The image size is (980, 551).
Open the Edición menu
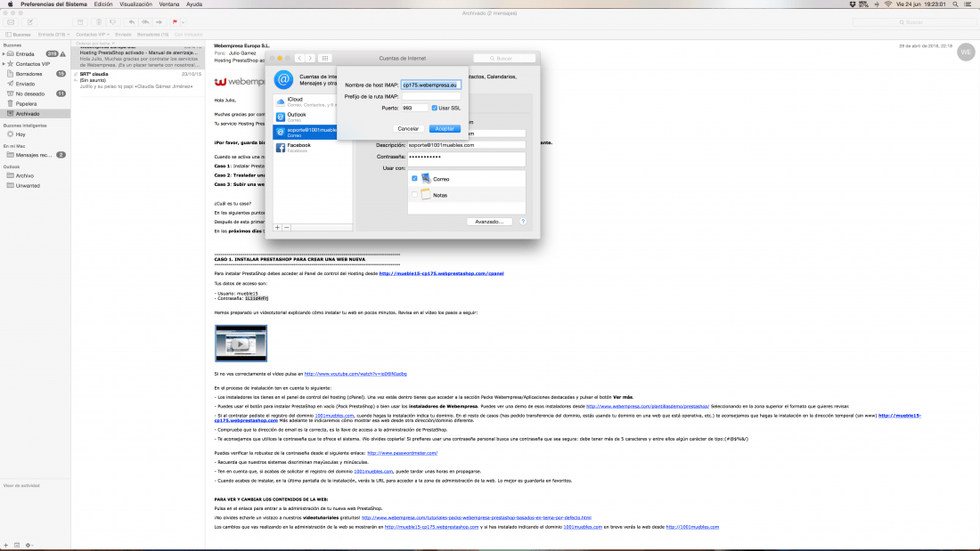[103, 4]
